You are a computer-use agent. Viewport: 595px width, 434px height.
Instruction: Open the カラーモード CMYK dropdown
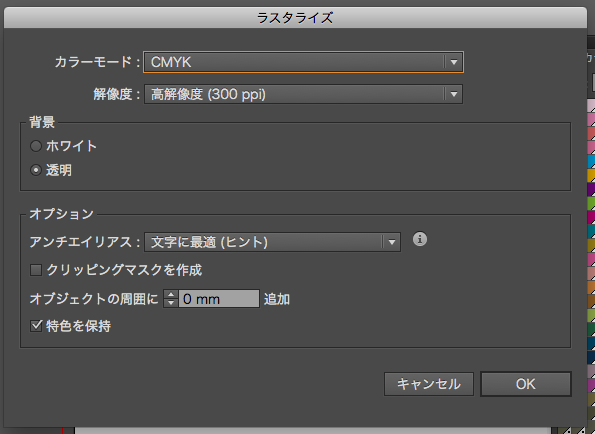[303, 62]
